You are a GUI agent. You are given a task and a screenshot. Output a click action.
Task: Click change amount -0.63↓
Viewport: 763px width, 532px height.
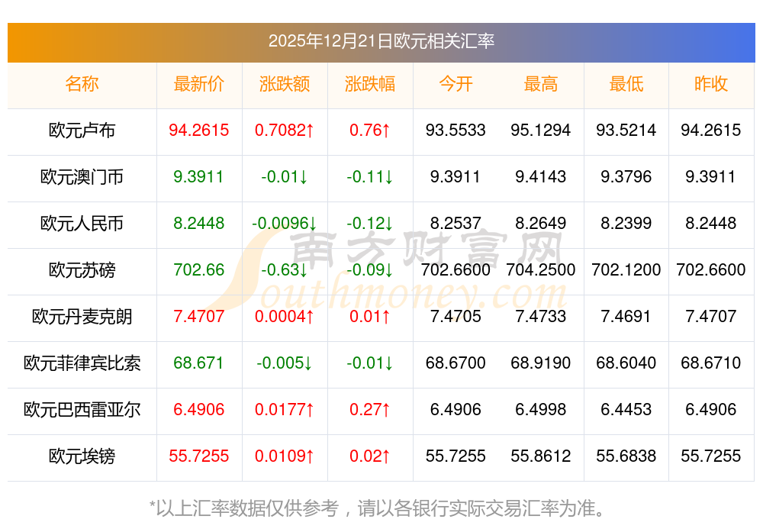coord(284,269)
